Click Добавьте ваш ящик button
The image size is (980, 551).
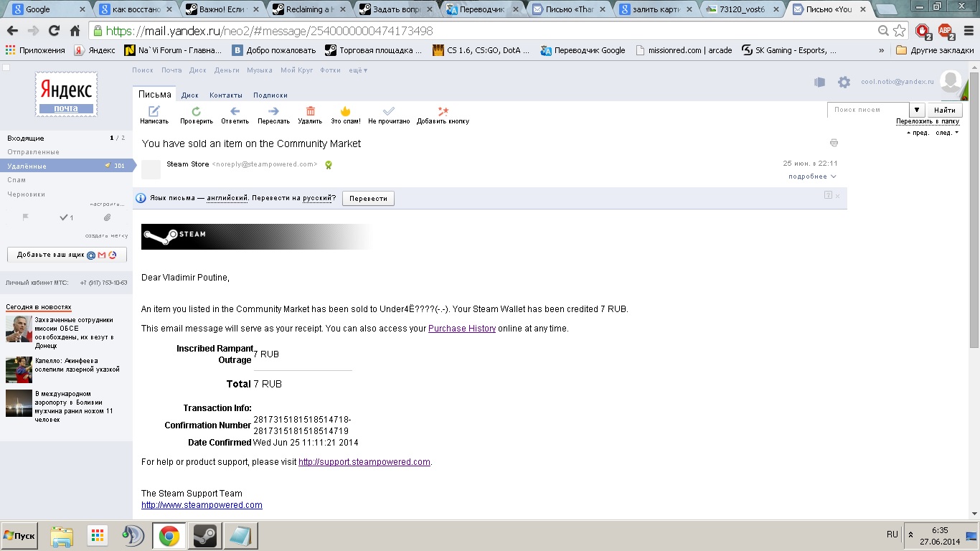point(67,255)
